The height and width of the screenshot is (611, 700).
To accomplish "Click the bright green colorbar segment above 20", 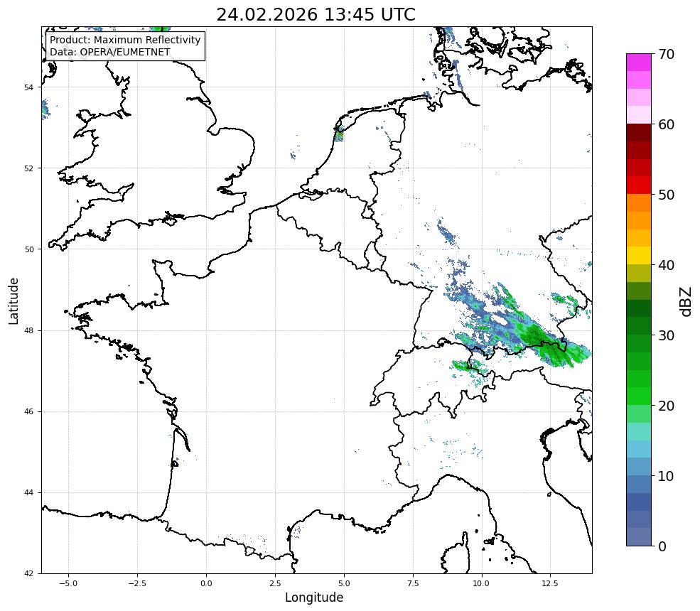I will [639, 396].
